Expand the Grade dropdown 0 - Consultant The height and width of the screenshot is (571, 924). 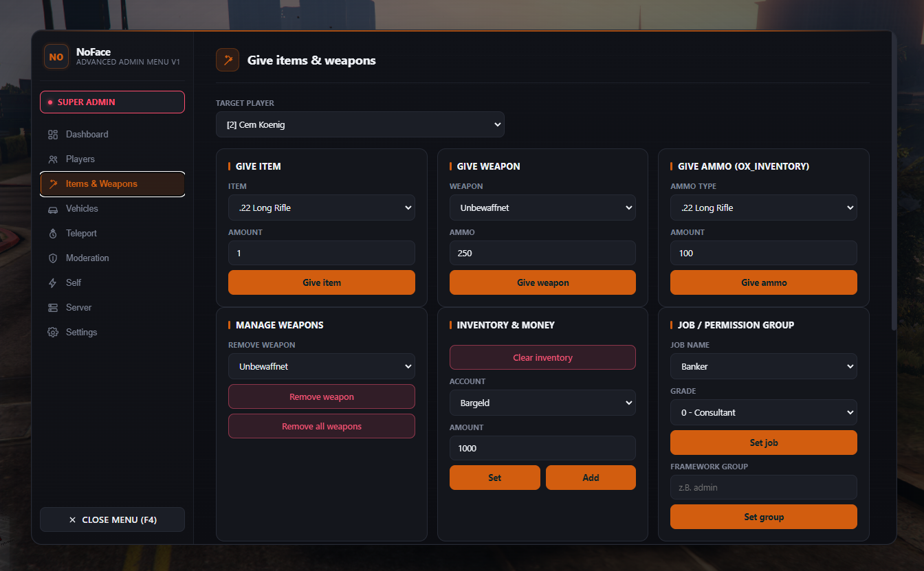(x=764, y=413)
